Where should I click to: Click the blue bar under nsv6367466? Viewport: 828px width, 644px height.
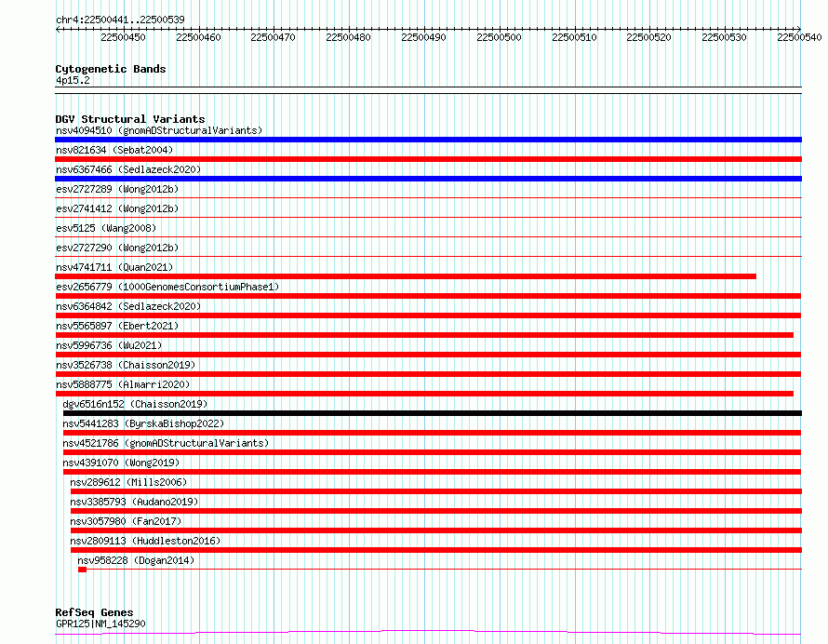(x=428, y=179)
